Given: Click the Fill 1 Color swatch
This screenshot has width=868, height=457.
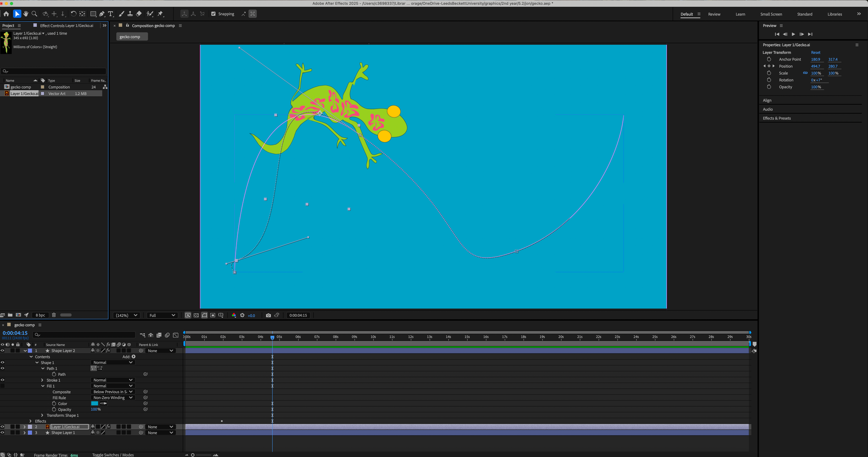Looking at the screenshot, I should tap(95, 404).
